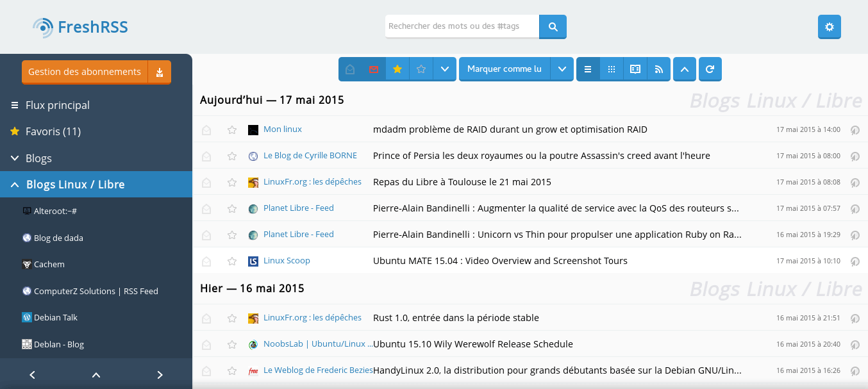Select Blog de dada feed

pyautogui.click(x=58, y=238)
